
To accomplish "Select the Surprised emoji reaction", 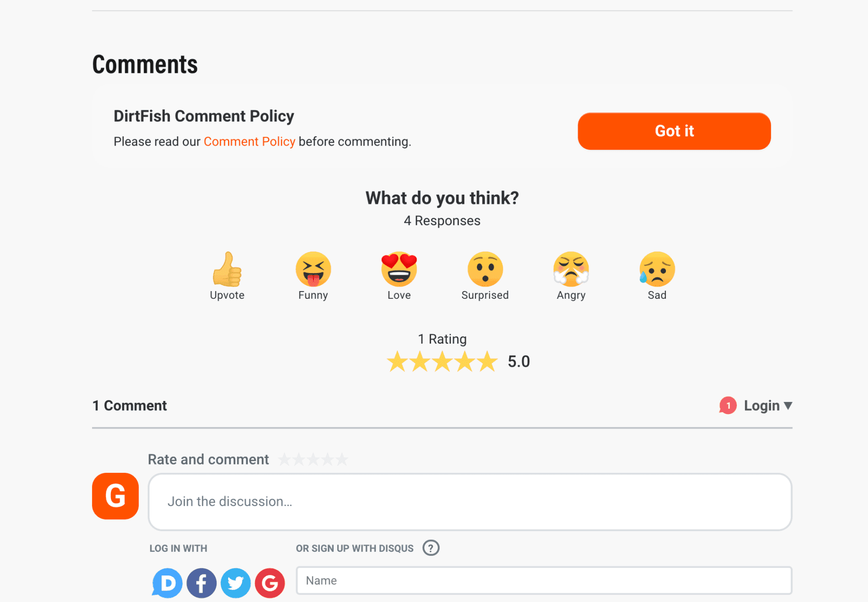I will coord(485,269).
